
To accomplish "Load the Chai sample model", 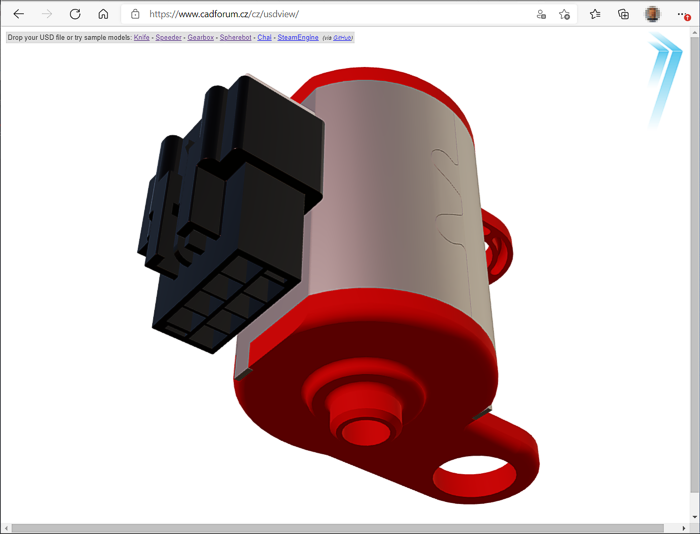I will click(x=264, y=37).
